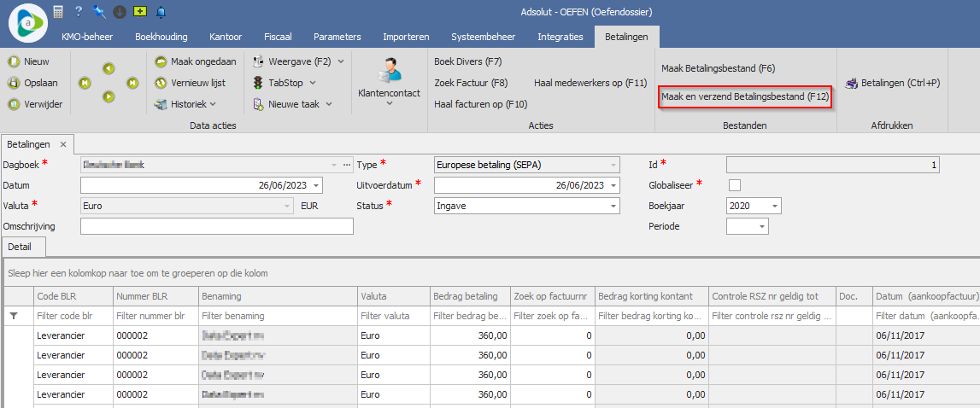Open the Fiscaal ribbon tab
The height and width of the screenshot is (408, 980).
[x=278, y=37]
